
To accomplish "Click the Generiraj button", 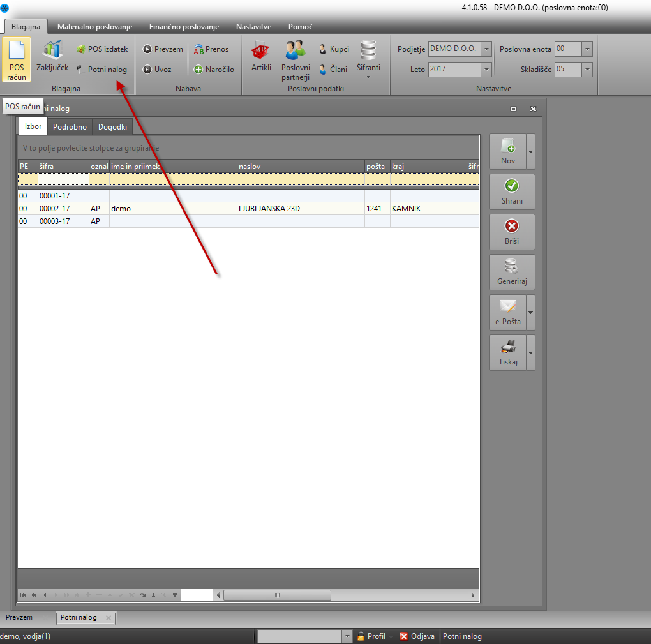I will coord(512,273).
